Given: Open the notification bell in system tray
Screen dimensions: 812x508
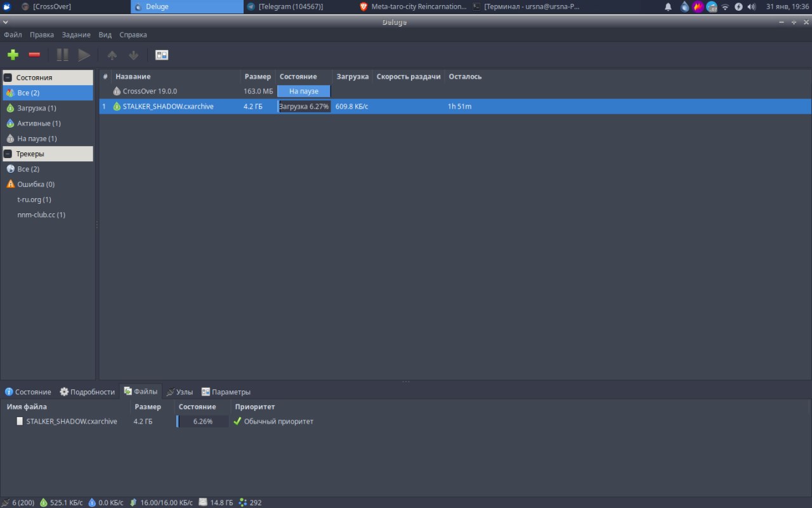Looking at the screenshot, I should pyautogui.click(x=668, y=6).
